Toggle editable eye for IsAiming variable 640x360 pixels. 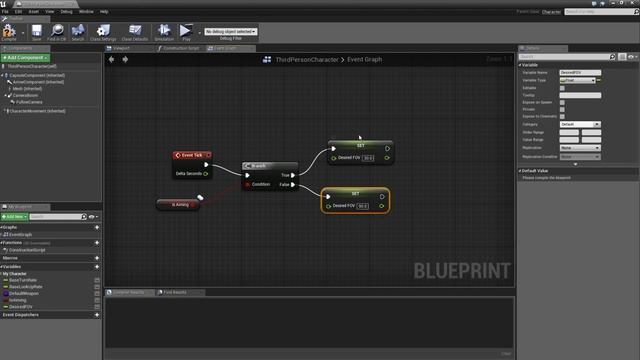(97, 300)
